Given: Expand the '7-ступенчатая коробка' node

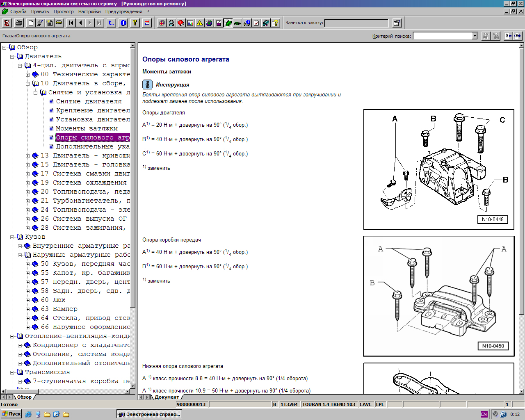Looking at the screenshot, I should [20, 381].
